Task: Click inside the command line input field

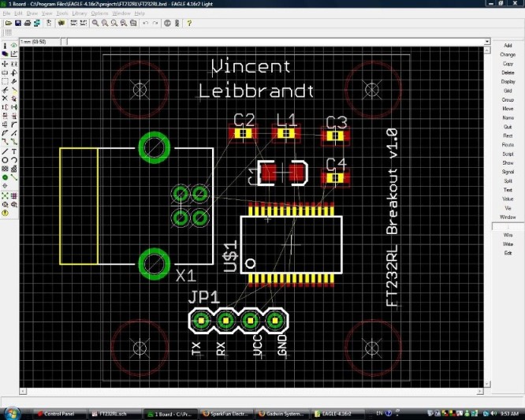Action: pos(275,42)
